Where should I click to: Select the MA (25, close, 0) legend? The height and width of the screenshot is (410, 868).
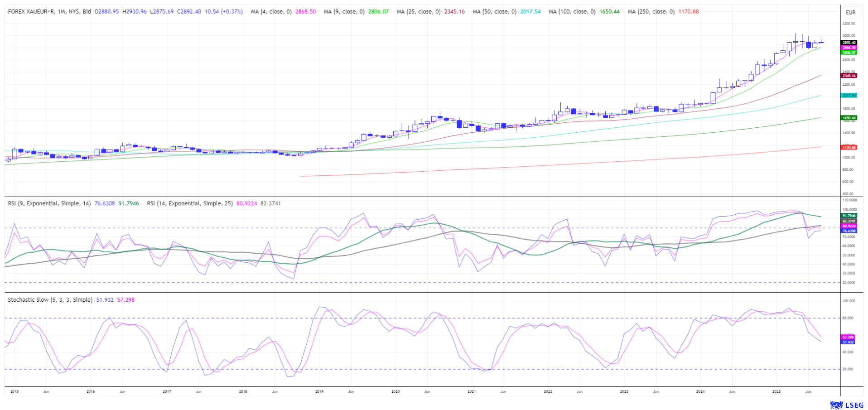point(418,12)
